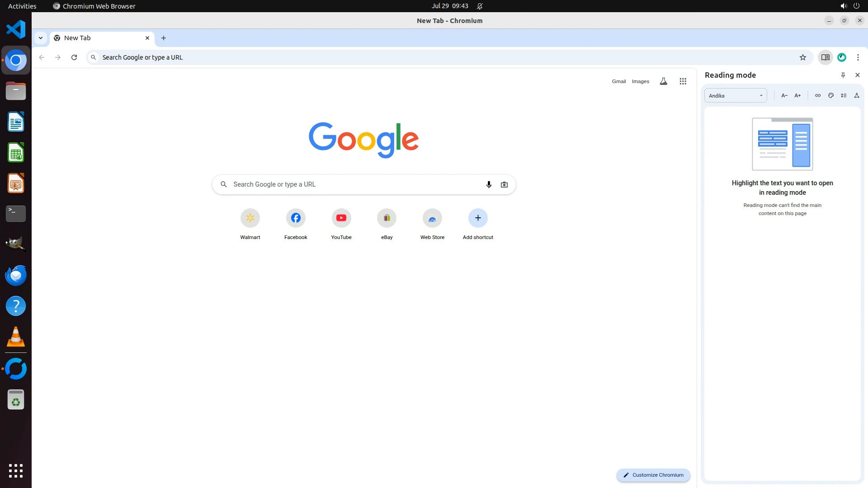This screenshot has width=868, height=488.
Task: Open letter spacing options
Action: pyautogui.click(x=856, y=95)
